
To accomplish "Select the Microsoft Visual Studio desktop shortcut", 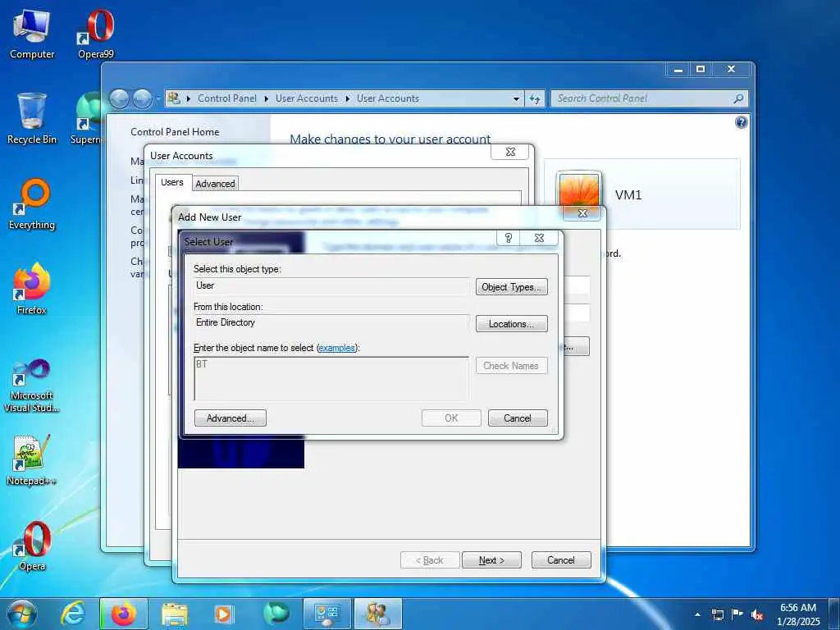I will [32, 386].
